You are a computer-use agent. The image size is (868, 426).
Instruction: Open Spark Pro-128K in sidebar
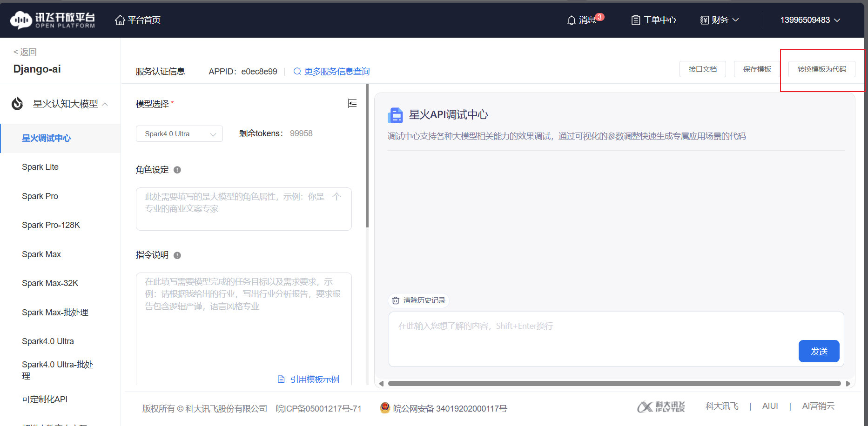click(x=51, y=225)
